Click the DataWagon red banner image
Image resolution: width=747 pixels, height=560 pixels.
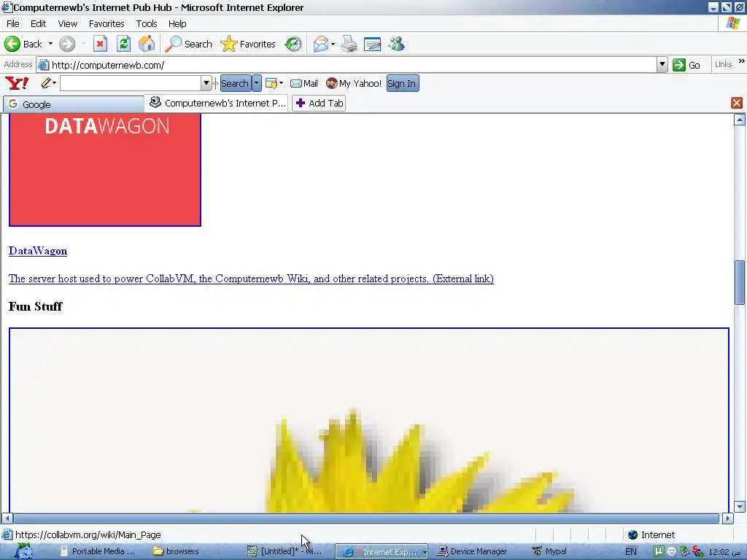[x=105, y=169]
